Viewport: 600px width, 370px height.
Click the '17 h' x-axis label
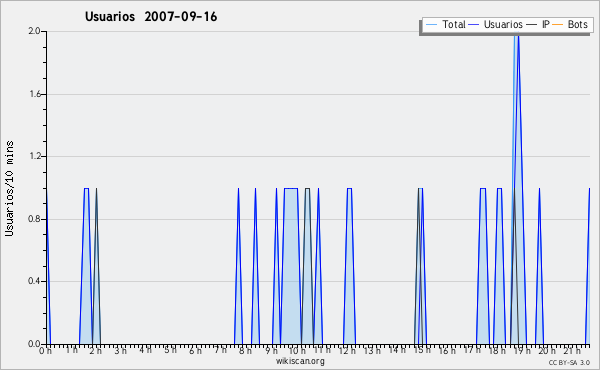(x=472, y=350)
